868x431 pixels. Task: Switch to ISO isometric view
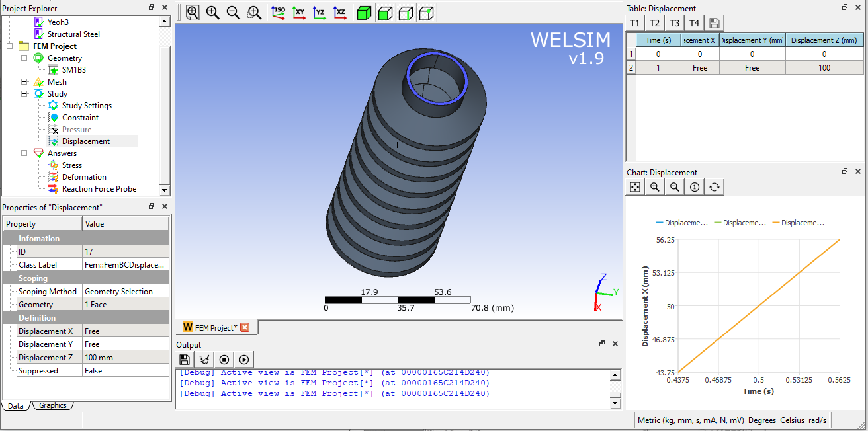pyautogui.click(x=279, y=13)
